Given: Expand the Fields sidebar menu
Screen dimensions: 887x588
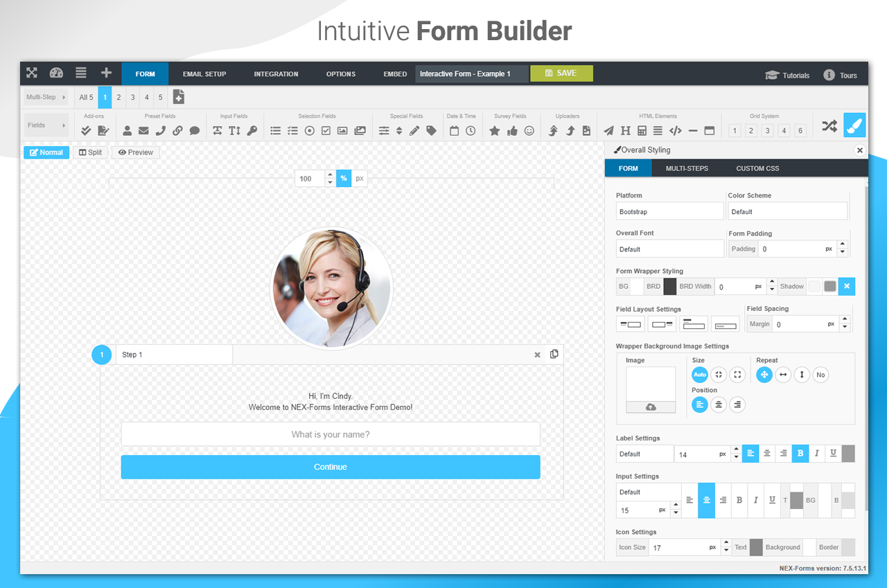Looking at the screenshot, I should click(46, 125).
